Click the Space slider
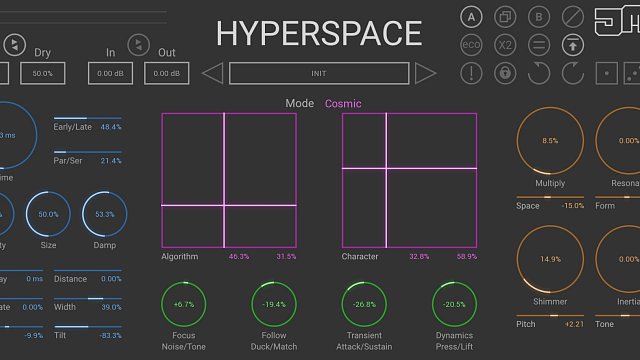 coord(550,197)
